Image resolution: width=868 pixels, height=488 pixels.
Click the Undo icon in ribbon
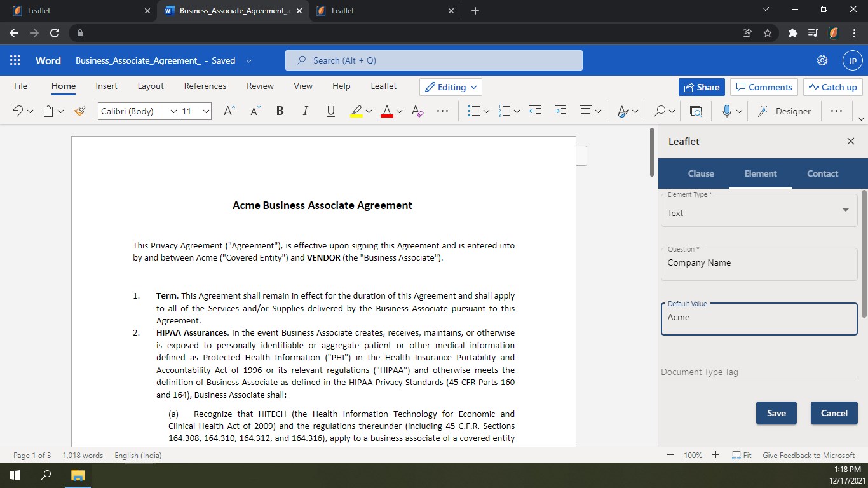[17, 111]
